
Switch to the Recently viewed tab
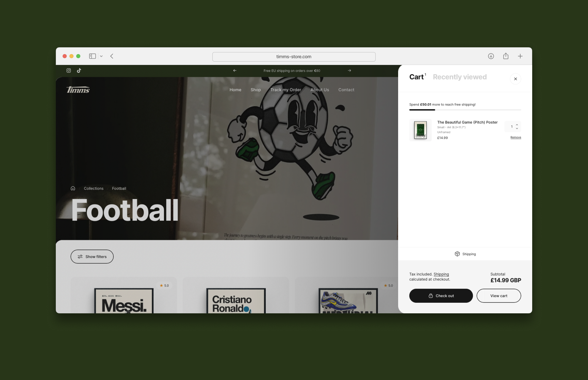(460, 77)
